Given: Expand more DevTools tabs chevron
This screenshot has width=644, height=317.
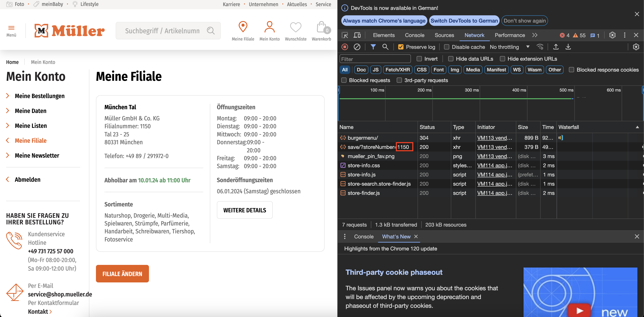Looking at the screenshot, I should point(535,35).
